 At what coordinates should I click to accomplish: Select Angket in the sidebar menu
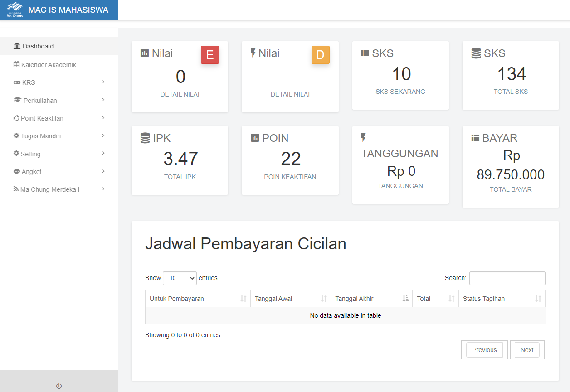59,172
